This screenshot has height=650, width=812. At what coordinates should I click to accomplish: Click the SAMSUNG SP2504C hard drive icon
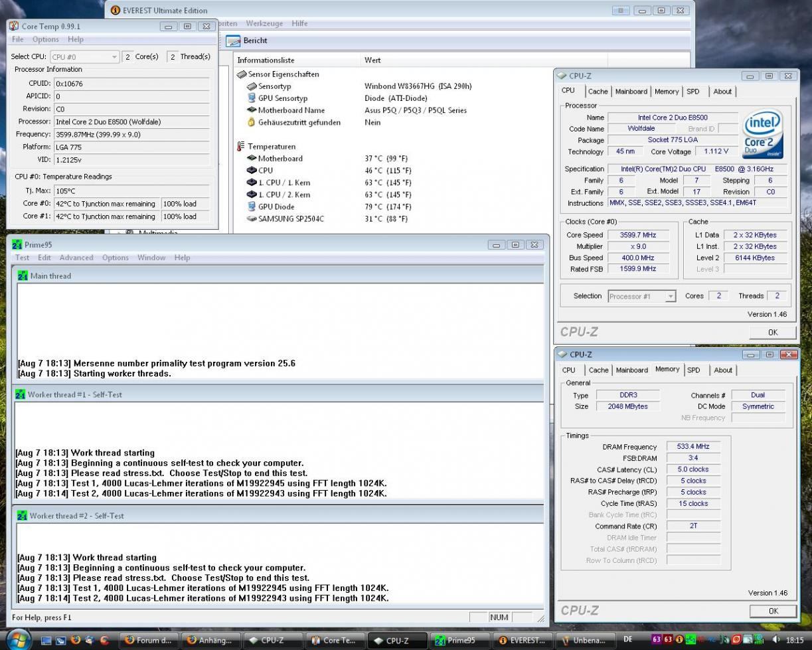coord(251,219)
